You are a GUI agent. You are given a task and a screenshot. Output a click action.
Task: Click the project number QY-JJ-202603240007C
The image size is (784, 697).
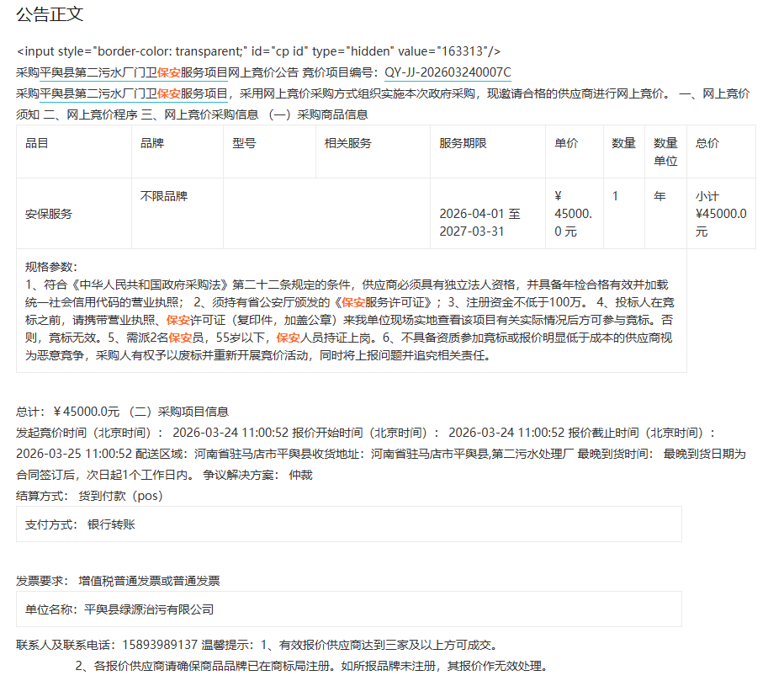[x=448, y=72]
